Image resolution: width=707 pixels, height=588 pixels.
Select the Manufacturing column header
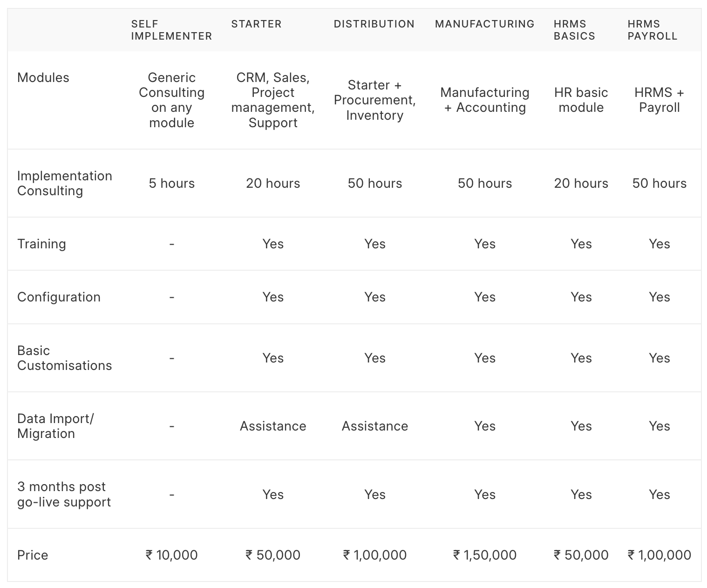(x=484, y=24)
